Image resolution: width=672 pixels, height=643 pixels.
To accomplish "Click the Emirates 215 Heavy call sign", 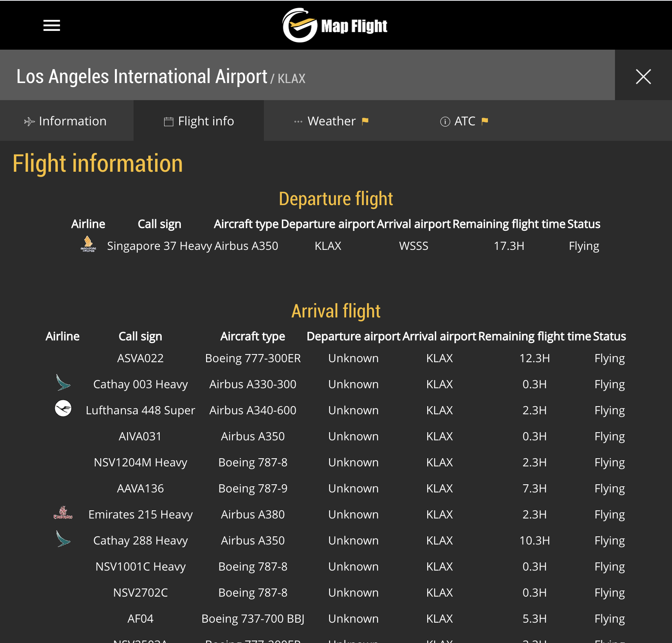I will pos(141,514).
